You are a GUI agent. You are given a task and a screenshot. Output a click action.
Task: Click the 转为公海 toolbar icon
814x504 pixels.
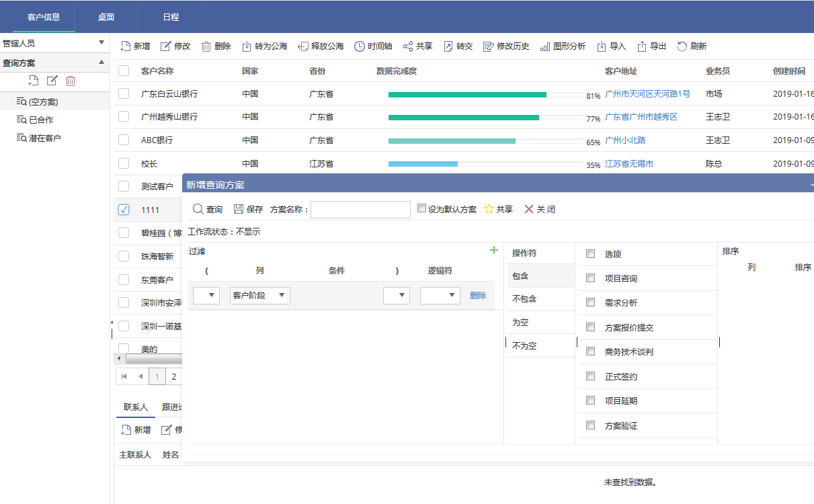point(247,46)
